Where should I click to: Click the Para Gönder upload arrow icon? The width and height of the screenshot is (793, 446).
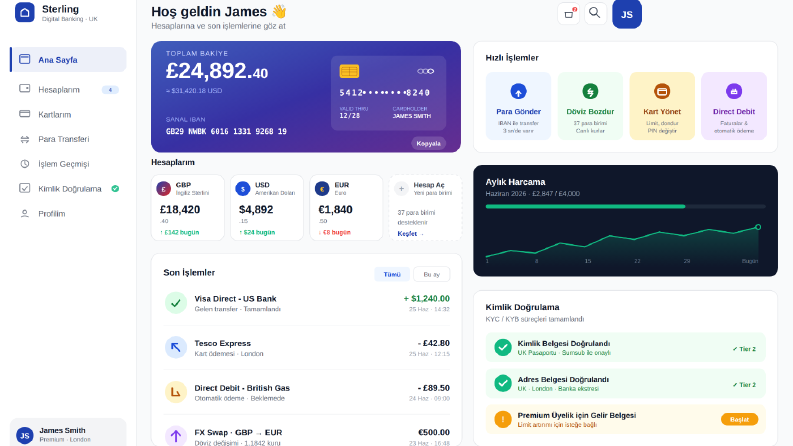(x=518, y=92)
